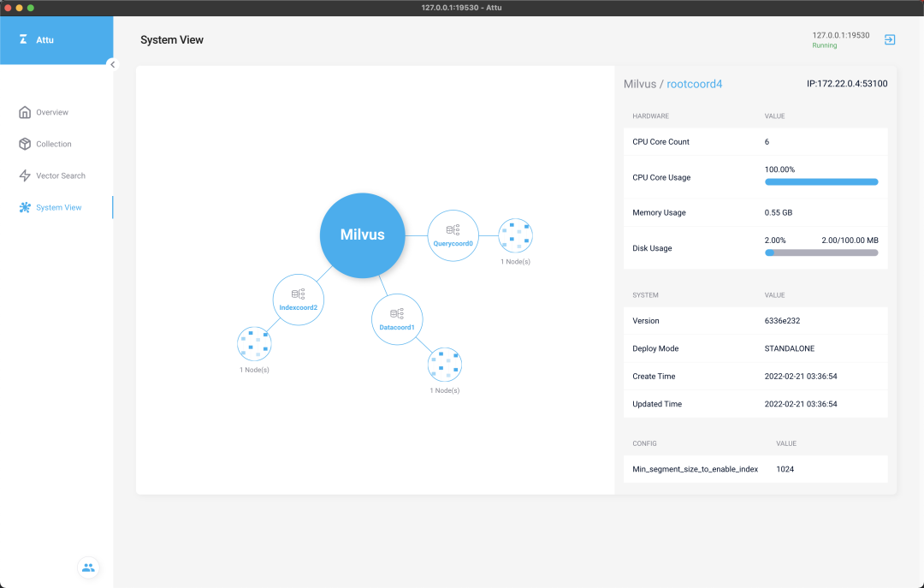Click the System View page heading
This screenshot has width=924, height=588.
coord(172,39)
